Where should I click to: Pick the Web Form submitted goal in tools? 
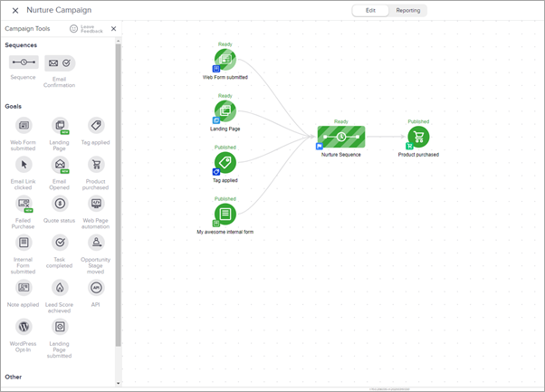pos(24,125)
